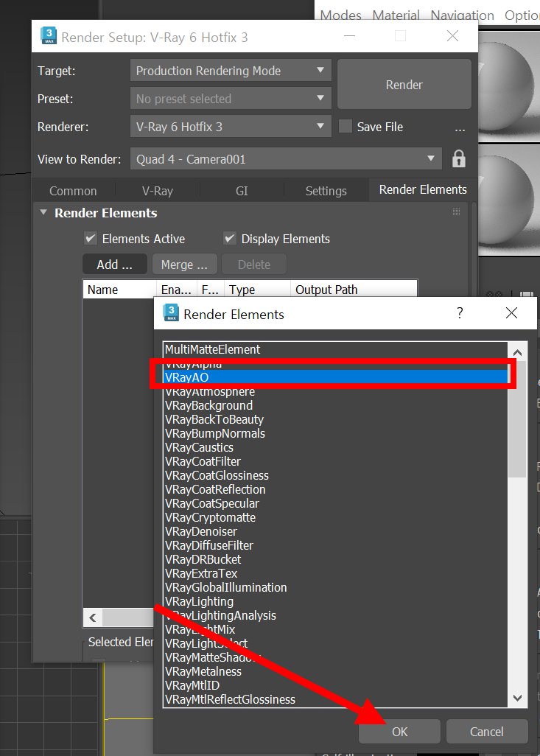Image resolution: width=540 pixels, height=756 pixels.
Task: Select VRayAtmosphere in the list
Action: click(x=336, y=391)
